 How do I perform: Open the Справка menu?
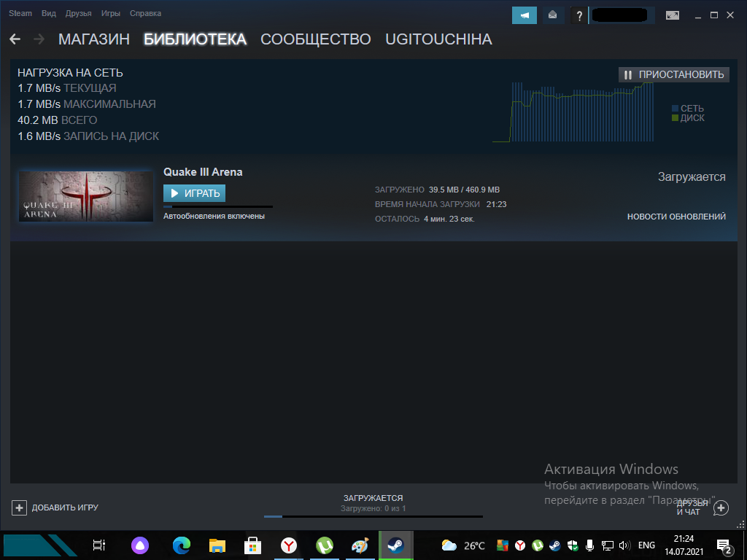pyautogui.click(x=145, y=13)
